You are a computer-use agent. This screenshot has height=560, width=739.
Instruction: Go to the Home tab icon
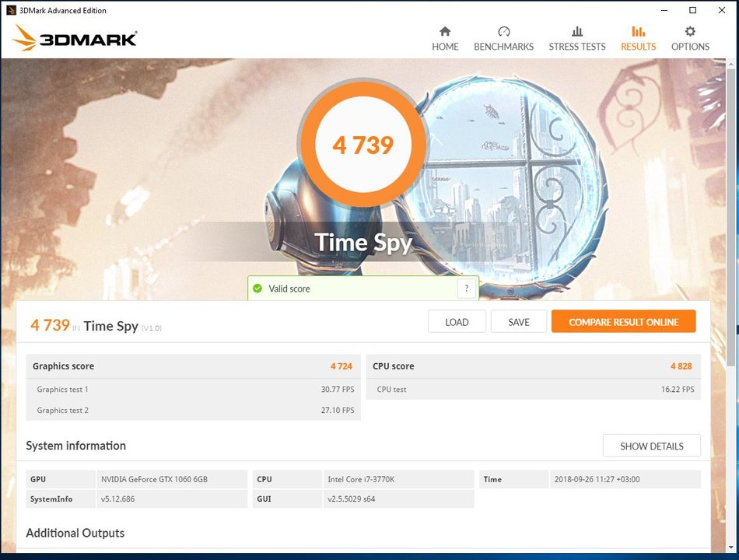click(x=445, y=32)
